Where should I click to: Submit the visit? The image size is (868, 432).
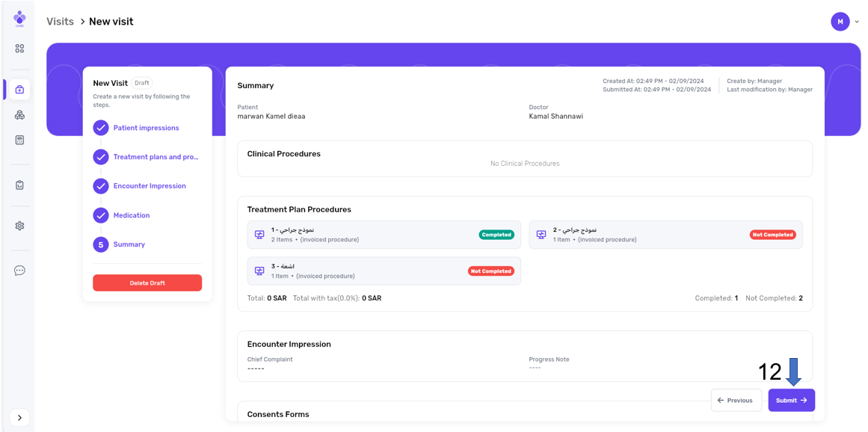[x=791, y=401]
